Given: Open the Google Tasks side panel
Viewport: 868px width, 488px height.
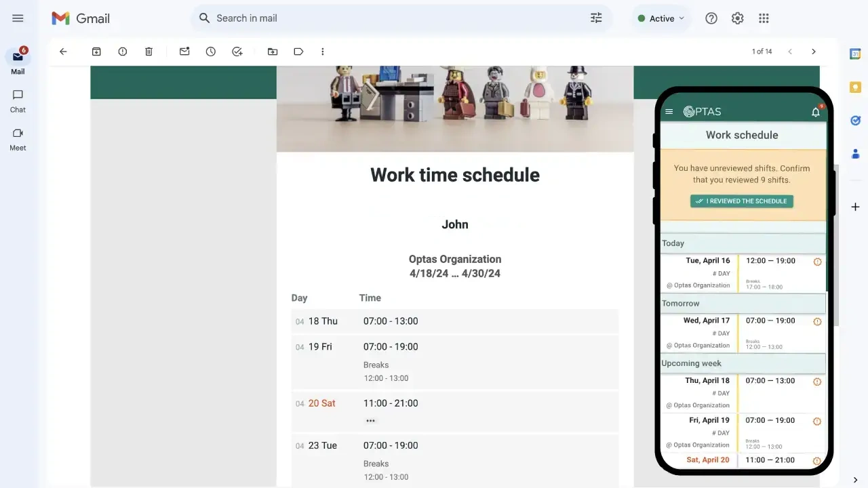Looking at the screenshot, I should [855, 120].
